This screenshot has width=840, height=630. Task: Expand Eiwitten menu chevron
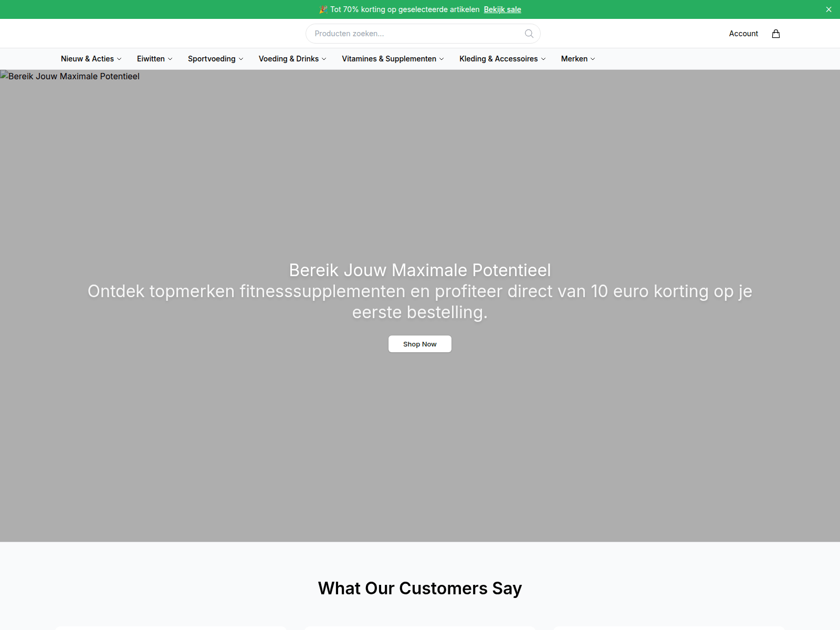point(170,59)
